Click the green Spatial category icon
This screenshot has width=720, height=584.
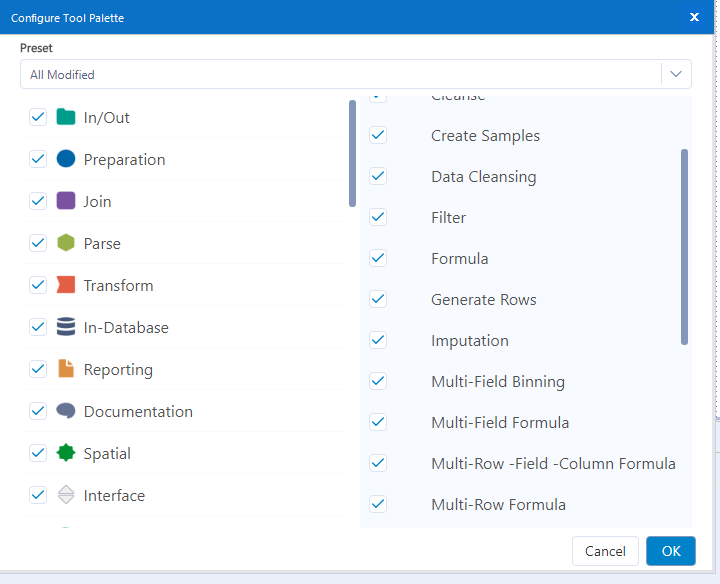pyautogui.click(x=66, y=453)
